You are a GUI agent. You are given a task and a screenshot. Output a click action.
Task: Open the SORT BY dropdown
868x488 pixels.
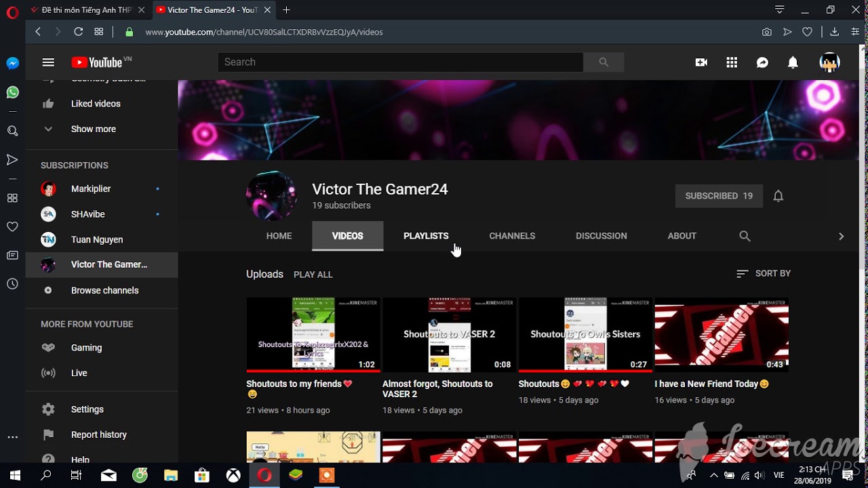coord(764,273)
